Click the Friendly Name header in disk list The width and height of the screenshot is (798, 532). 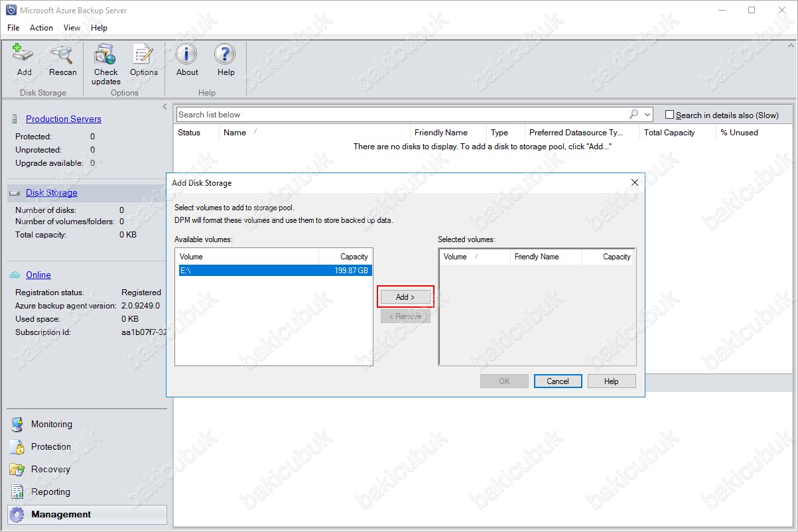pyautogui.click(x=448, y=133)
